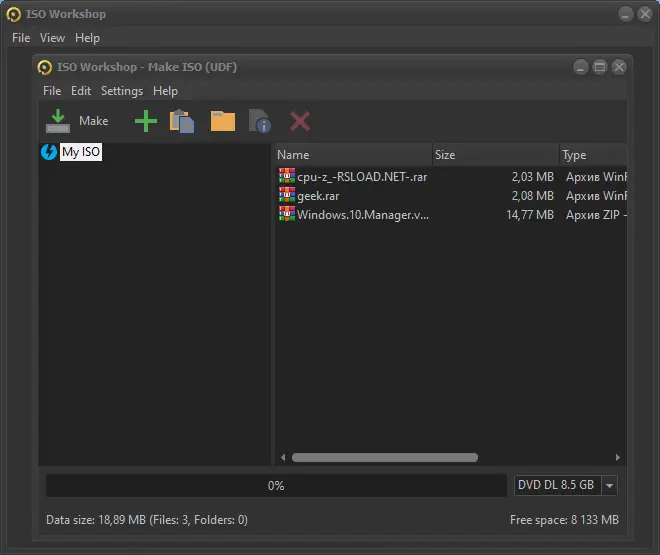This screenshot has width=660, height=555.
Task: Maximize the Make ISO (UDF) window
Action: point(600,67)
